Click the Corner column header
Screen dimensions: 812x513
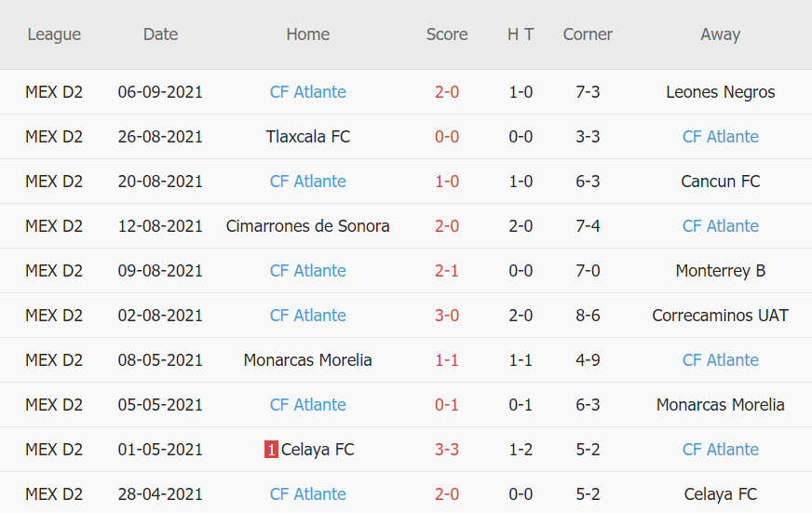coord(588,34)
